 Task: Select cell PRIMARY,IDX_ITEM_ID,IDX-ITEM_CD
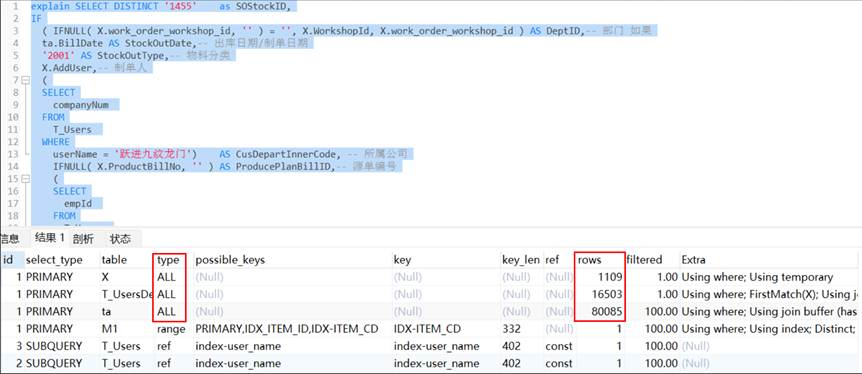[x=286, y=329]
